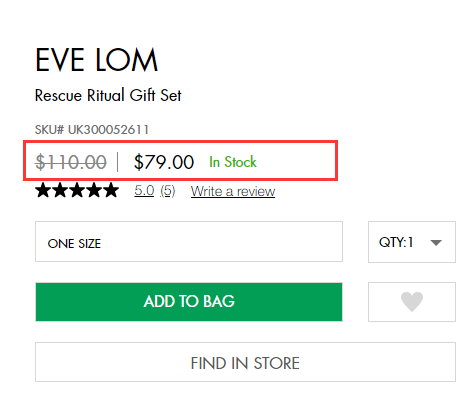Select the ONE SIZE option box
This screenshot has height=410, width=475.
pos(189,242)
